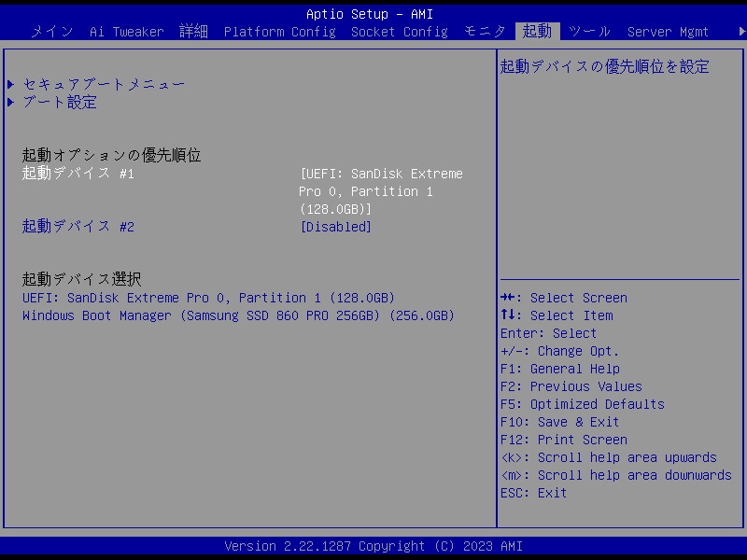This screenshot has height=560, width=747.
Task: Click F2: Previous Values hint
Action: coord(571,386)
